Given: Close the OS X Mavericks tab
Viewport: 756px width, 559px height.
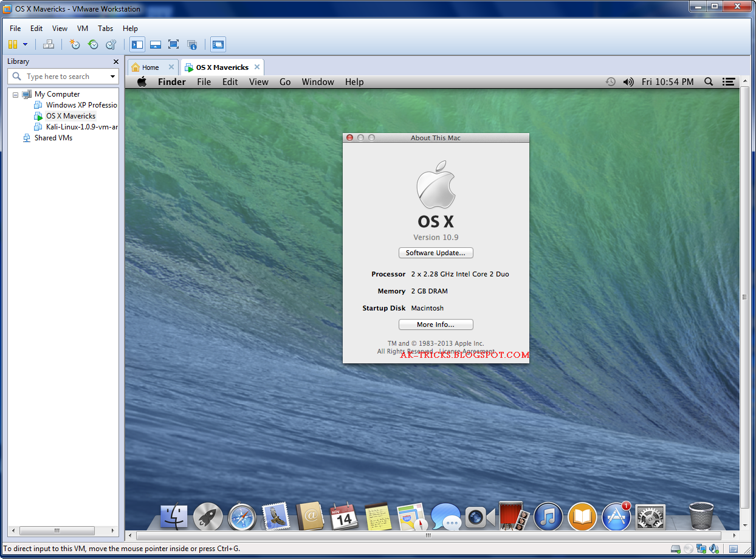Looking at the screenshot, I should pos(257,67).
